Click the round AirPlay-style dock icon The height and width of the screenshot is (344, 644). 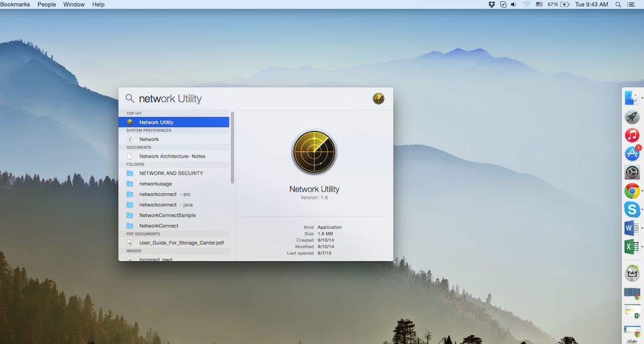pyautogui.click(x=632, y=274)
